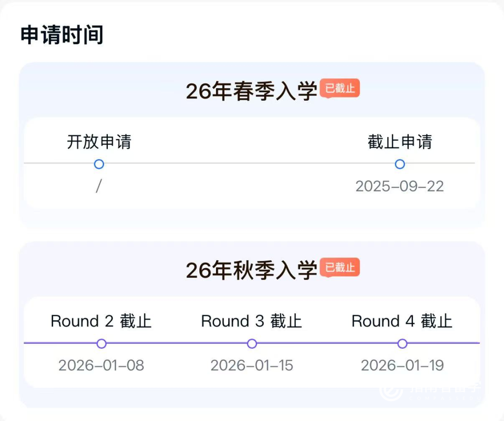Click the 2025-09-22 deadline date
Image resolution: width=504 pixels, height=421 pixels.
click(399, 186)
